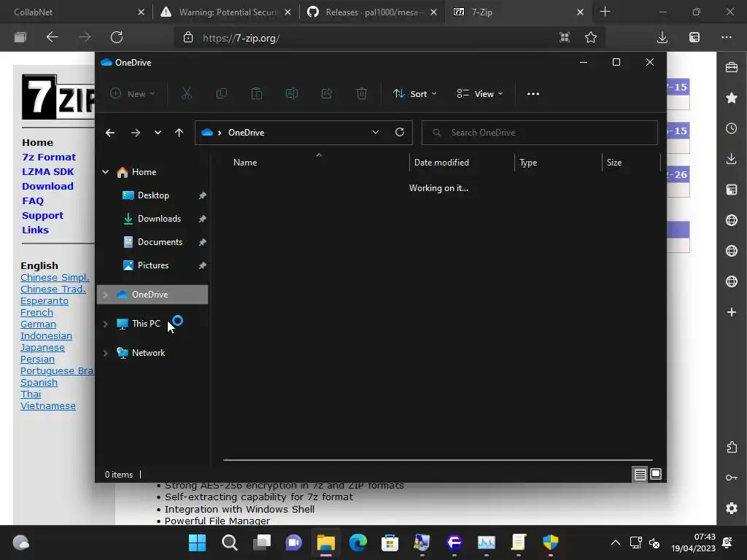Click the Delete trash icon in Explorer toolbar
The image size is (747, 560).
(362, 94)
